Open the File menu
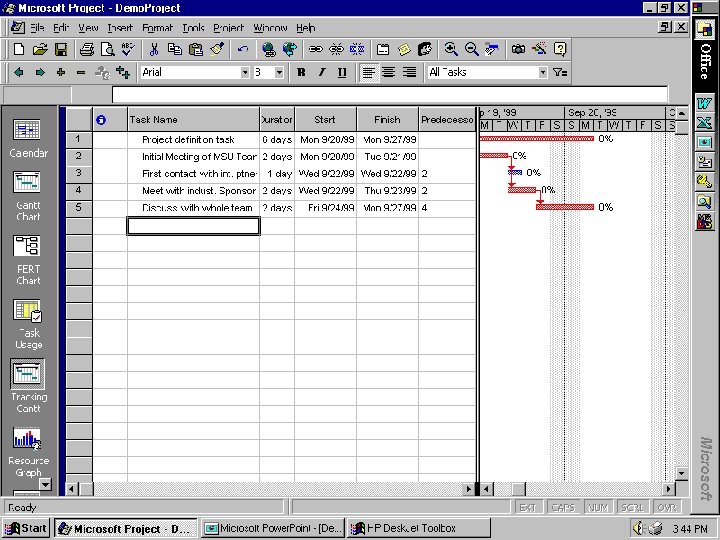The image size is (720, 540). [37, 28]
